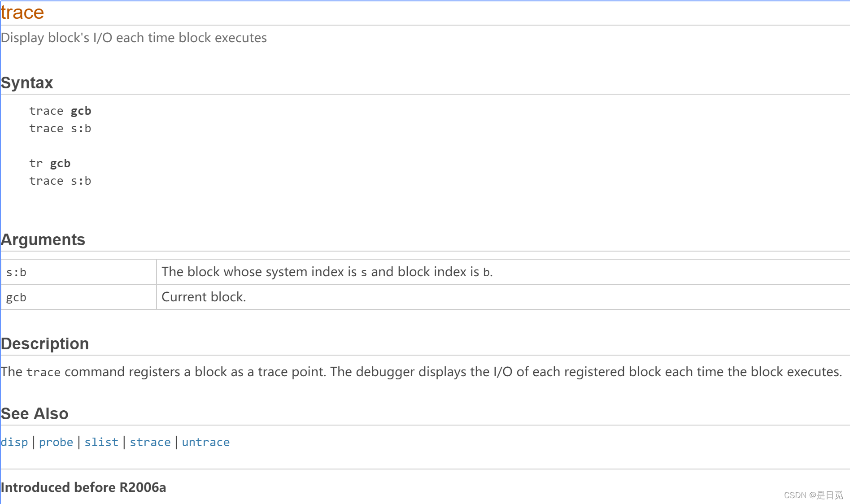The width and height of the screenshot is (850, 504).
Task: Click the 'The block whose system index' cell
Action: [503, 272]
